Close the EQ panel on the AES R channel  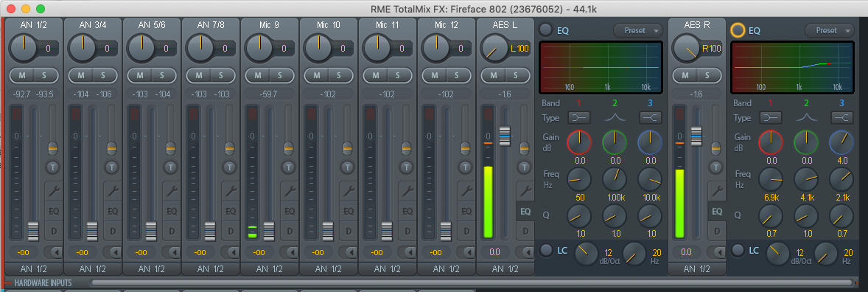point(717,211)
